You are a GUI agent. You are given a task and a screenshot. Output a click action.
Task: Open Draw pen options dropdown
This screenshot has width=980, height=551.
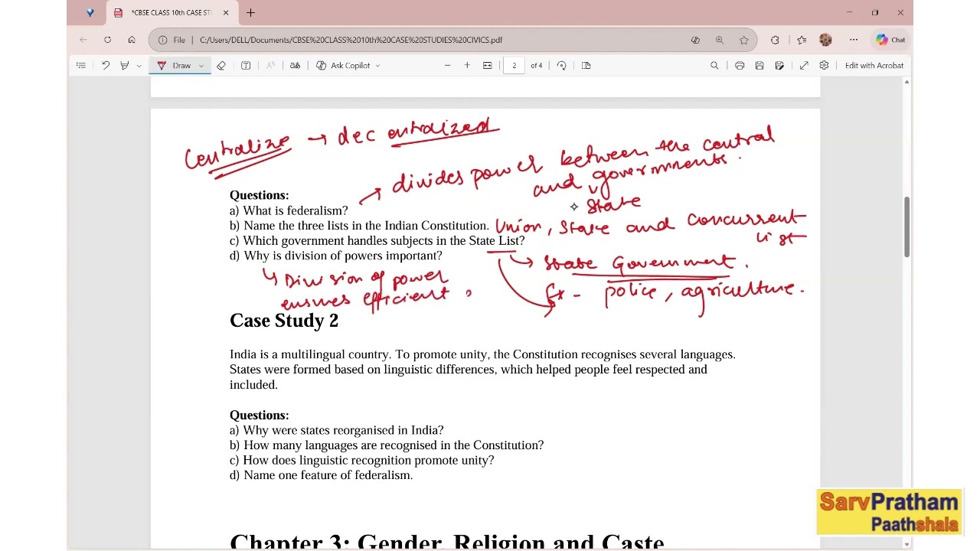pos(201,66)
